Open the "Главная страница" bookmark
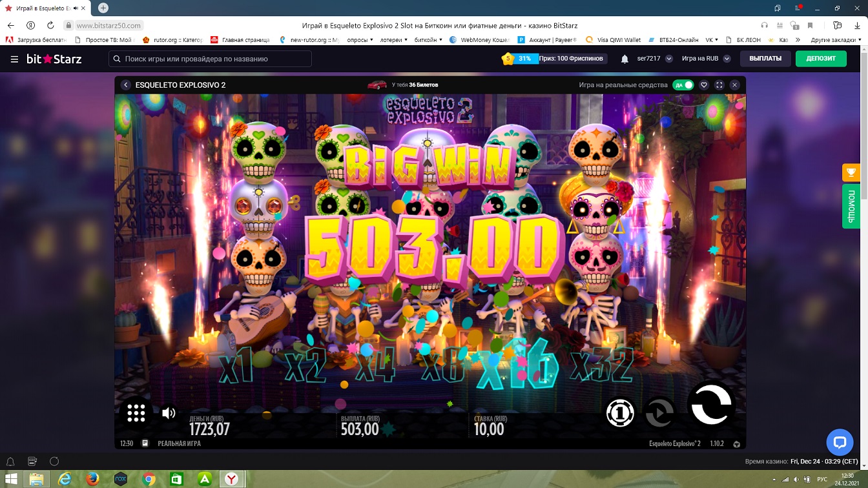The image size is (868, 488). [240, 40]
